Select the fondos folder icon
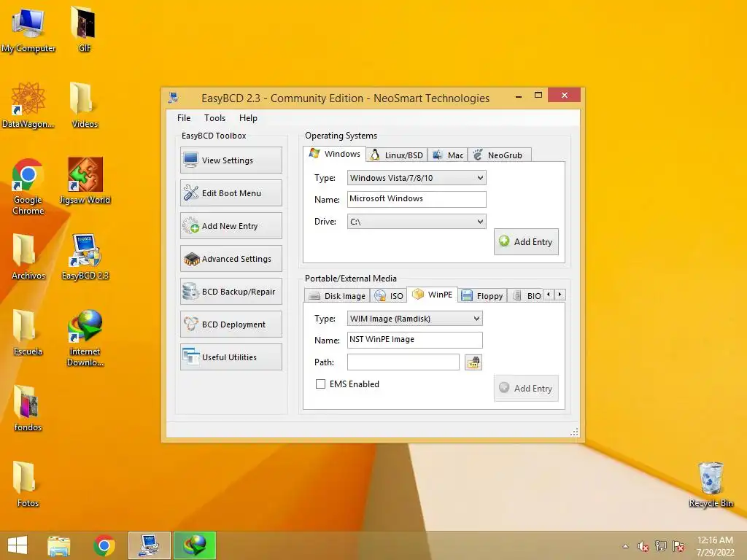The width and height of the screenshot is (747, 560). [x=28, y=408]
